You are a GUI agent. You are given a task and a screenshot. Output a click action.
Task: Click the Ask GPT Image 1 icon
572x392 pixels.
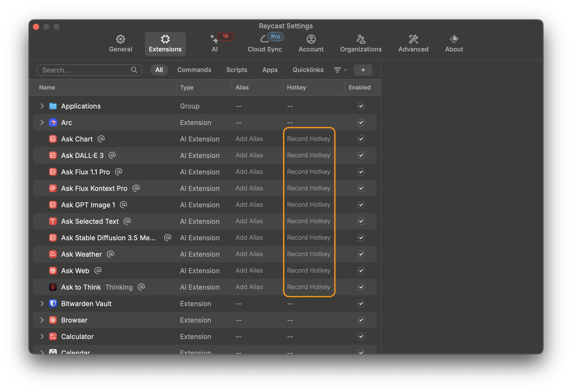[53, 205]
